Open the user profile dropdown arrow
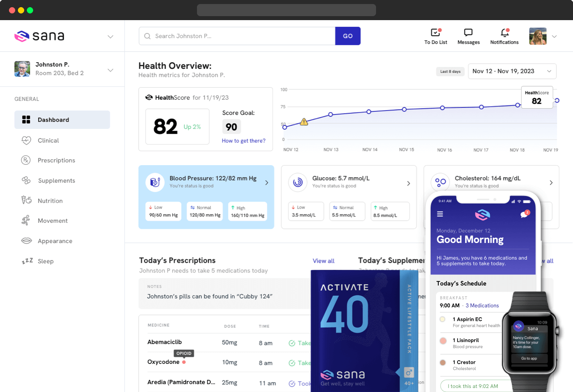The image size is (573, 392). (554, 37)
